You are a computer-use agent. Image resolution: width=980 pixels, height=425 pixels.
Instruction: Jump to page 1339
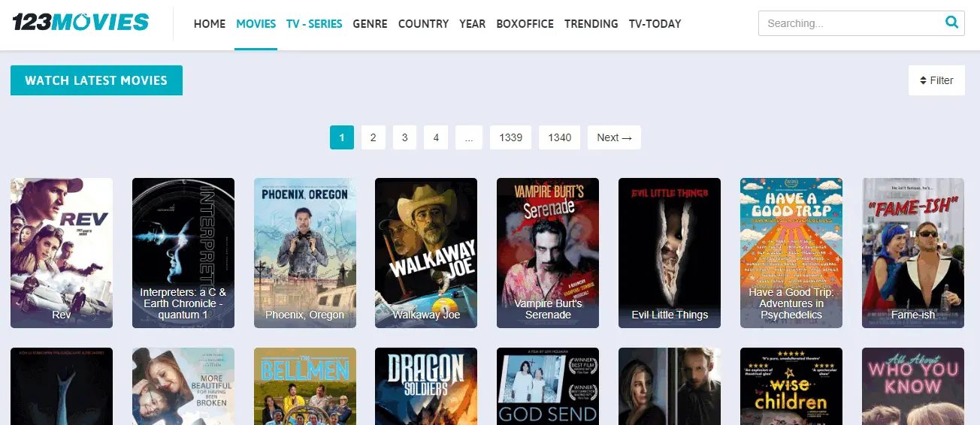(x=511, y=137)
